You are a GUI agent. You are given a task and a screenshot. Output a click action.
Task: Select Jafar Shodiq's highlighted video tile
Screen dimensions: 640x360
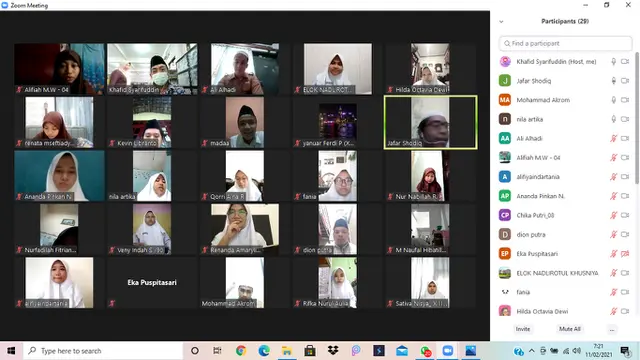coord(430,122)
